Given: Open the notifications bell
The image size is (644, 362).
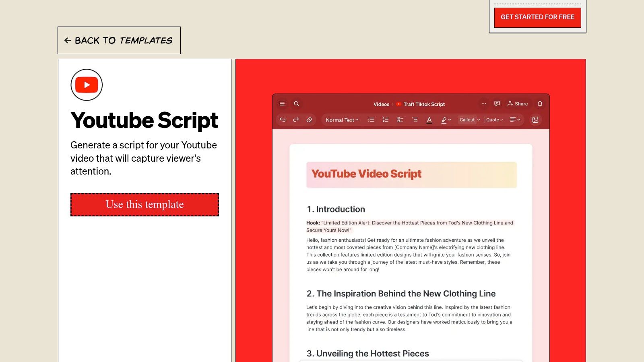Looking at the screenshot, I should tap(540, 104).
